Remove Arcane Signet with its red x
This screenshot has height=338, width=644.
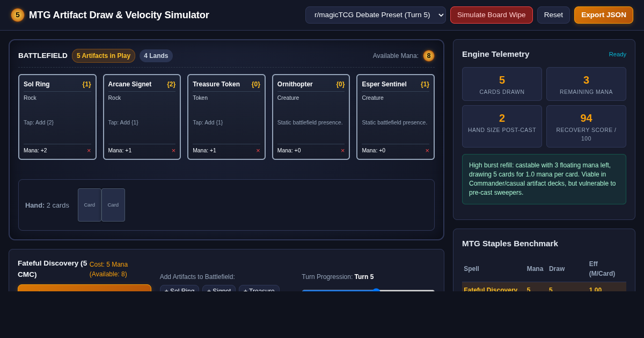[173, 151]
